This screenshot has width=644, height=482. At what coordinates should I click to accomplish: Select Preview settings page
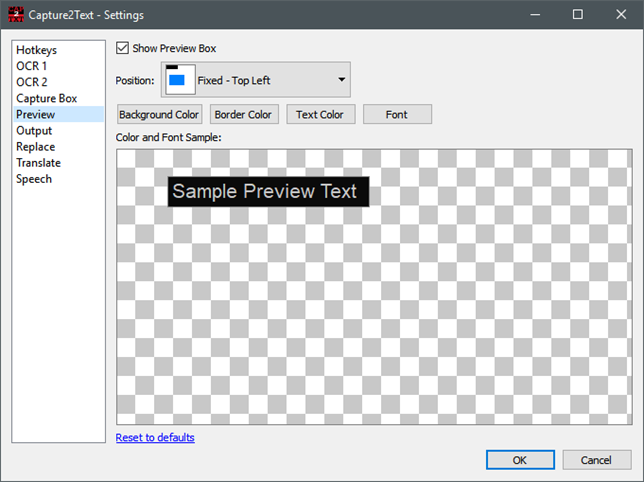[58, 114]
